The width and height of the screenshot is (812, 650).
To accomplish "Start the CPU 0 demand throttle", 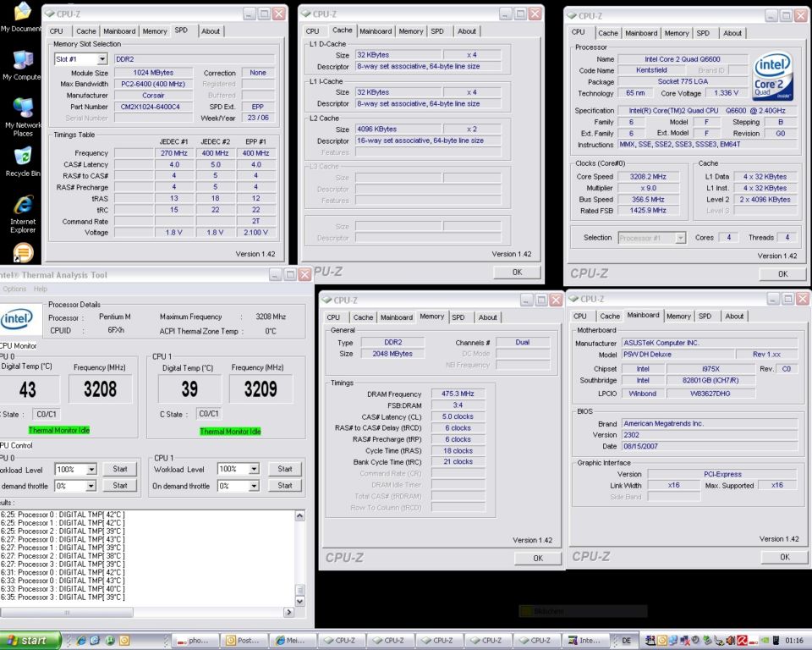I will [x=119, y=486].
